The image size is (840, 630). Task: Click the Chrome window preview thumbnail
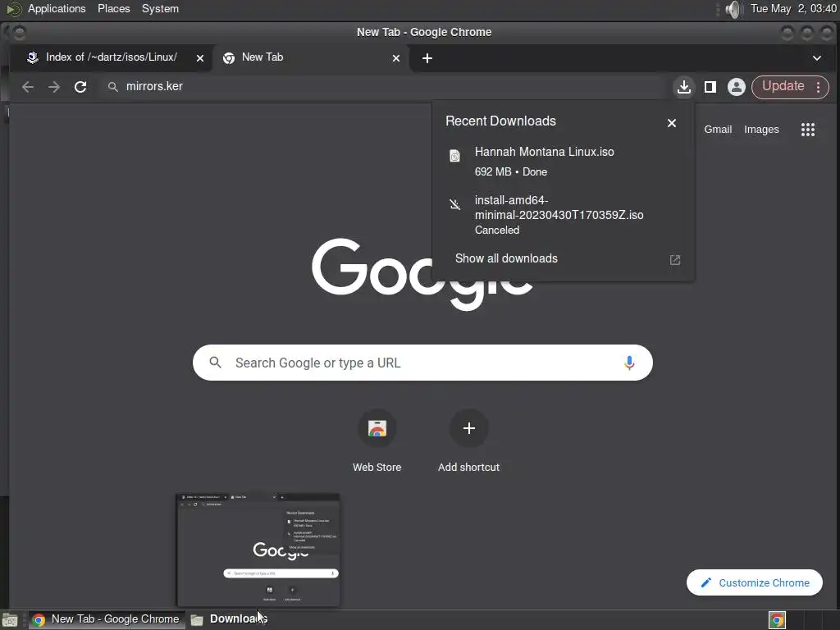(258, 550)
